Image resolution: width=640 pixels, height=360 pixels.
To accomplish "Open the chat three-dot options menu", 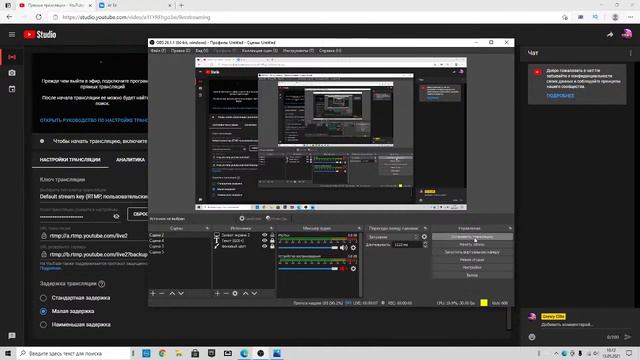I will [x=630, y=53].
